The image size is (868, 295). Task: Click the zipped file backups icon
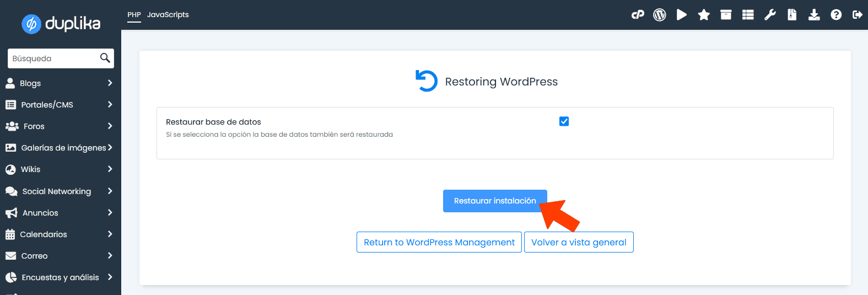pos(792,15)
